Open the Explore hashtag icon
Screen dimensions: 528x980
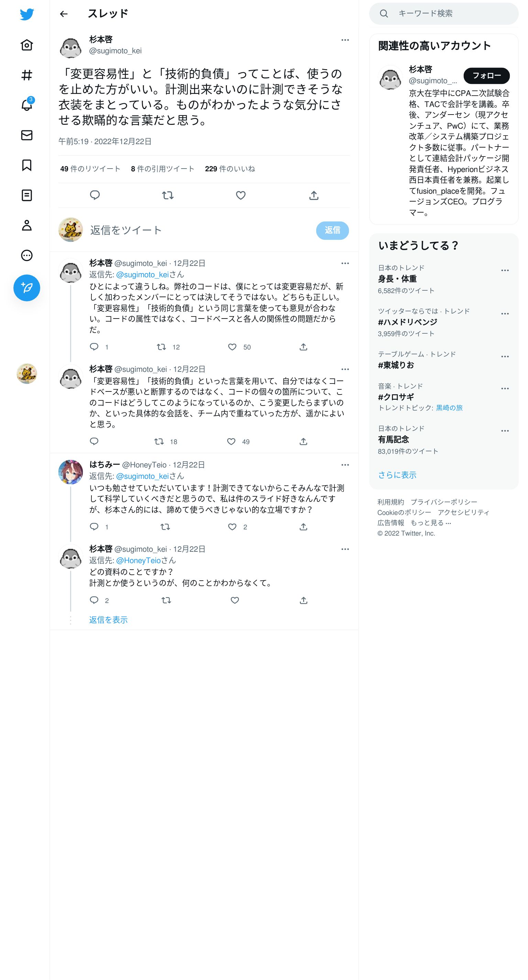click(26, 75)
